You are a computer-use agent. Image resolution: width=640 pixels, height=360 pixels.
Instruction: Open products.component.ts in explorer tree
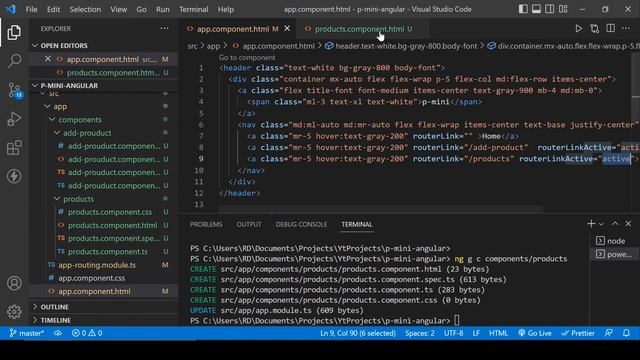pyautogui.click(x=104, y=251)
